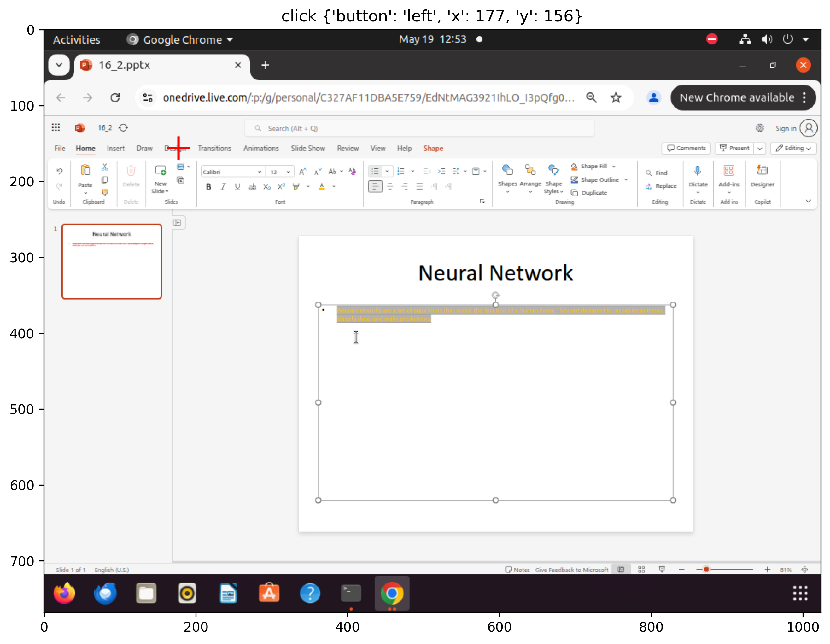The width and height of the screenshot is (830, 644).
Task: Toggle bold formatting
Action: (208, 187)
